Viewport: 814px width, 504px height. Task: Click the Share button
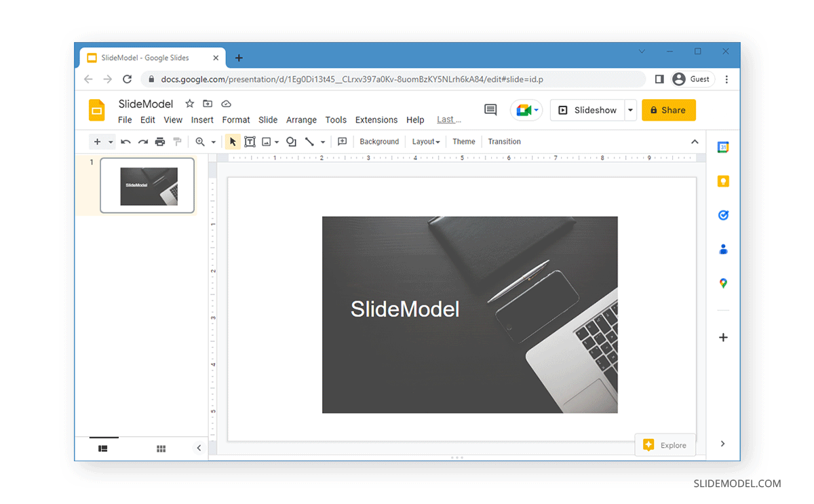tap(668, 110)
